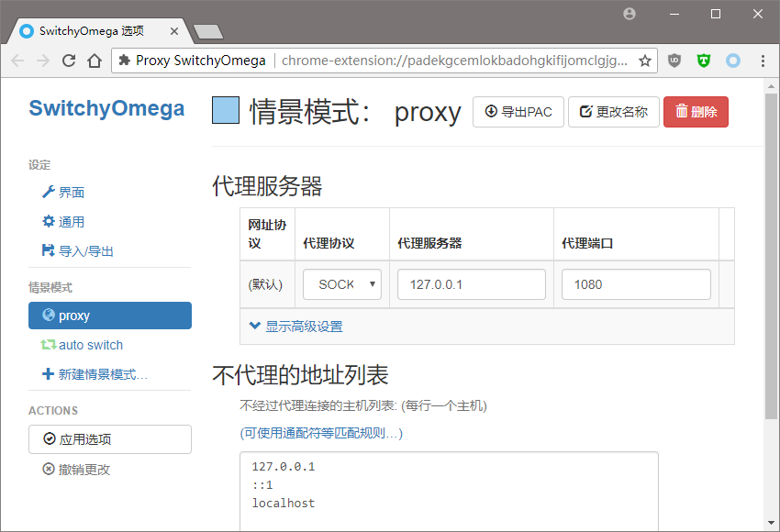This screenshot has width=780, height=532.
Task: Bookmark this page with the star icon
Action: 645,61
